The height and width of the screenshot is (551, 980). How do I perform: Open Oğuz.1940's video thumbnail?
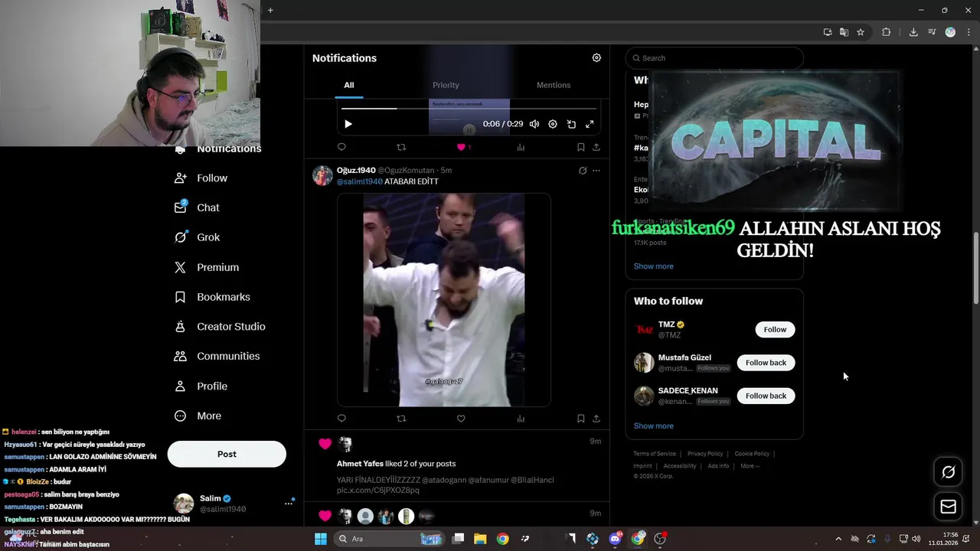coord(444,300)
